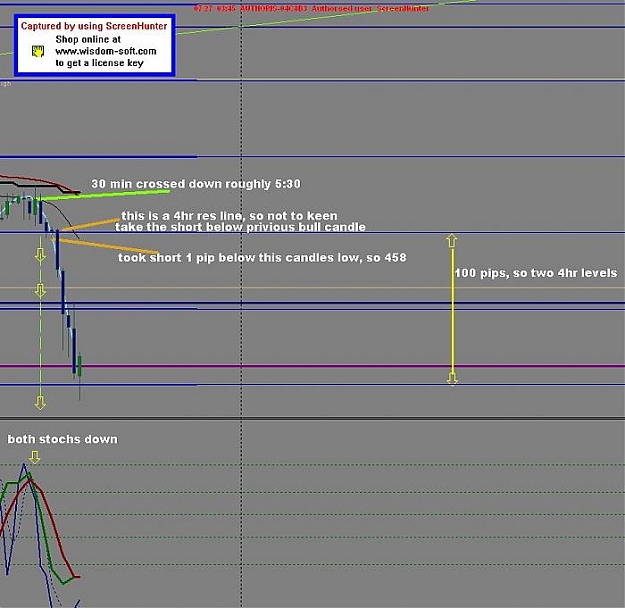Select the 'this is a 4hr res line' annotation
The height and width of the screenshot is (608, 625).
(229, 216)
